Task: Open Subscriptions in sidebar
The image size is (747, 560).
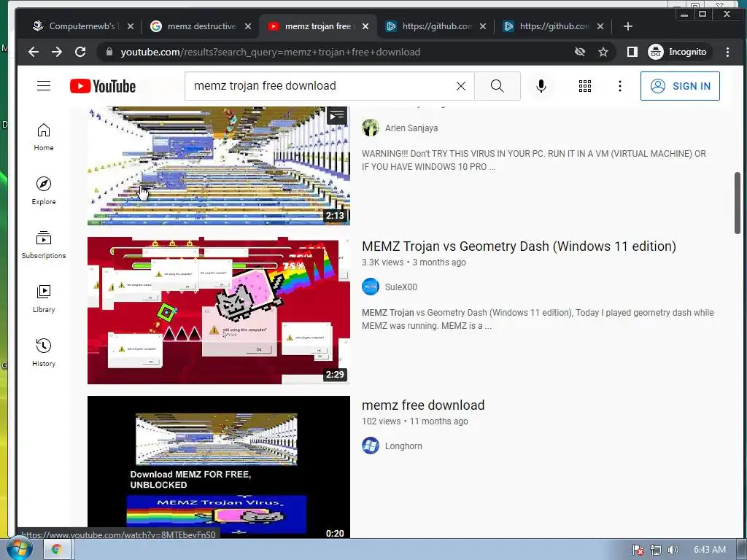Action: 44,245
